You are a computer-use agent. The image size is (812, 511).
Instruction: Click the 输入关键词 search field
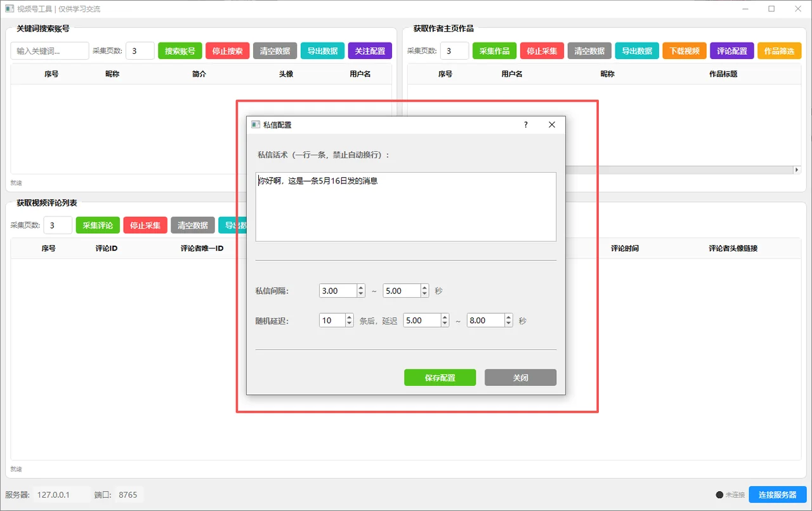(49, 51)
